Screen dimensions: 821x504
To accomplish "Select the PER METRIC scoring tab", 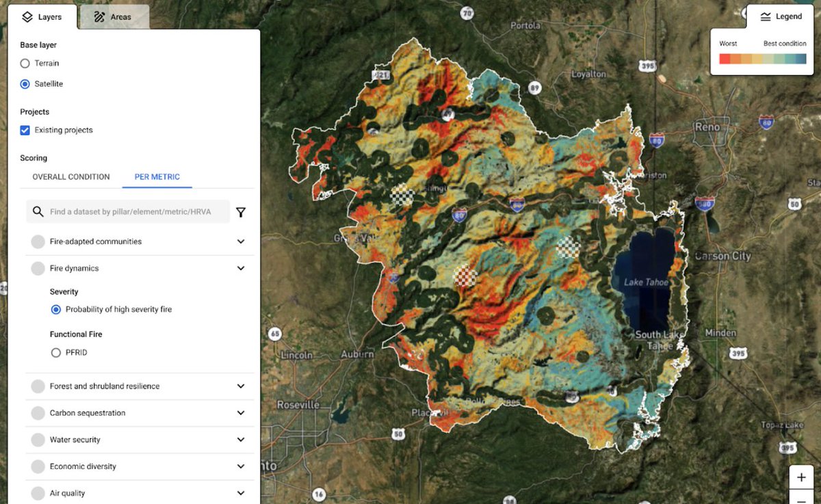I will click(157, 176).
